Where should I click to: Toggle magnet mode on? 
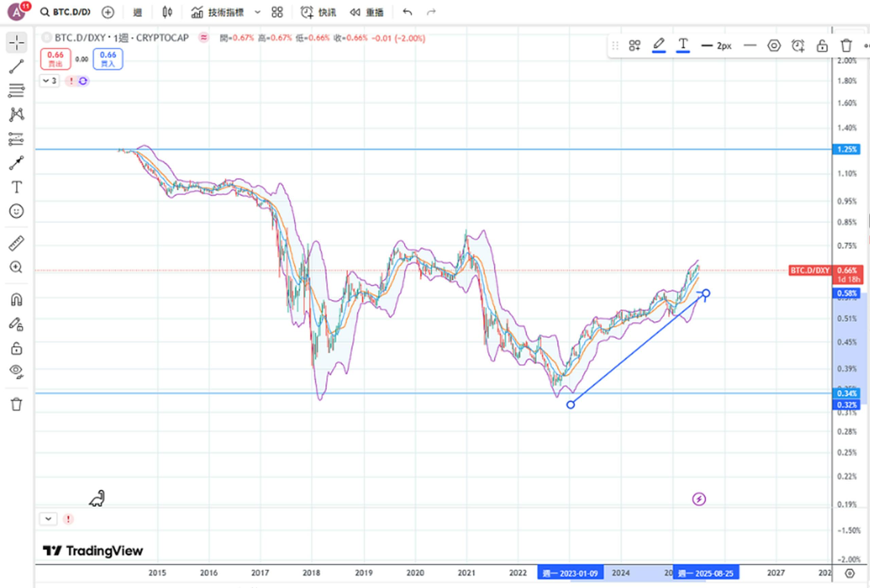pyautogui.click(x=16, y=300)
